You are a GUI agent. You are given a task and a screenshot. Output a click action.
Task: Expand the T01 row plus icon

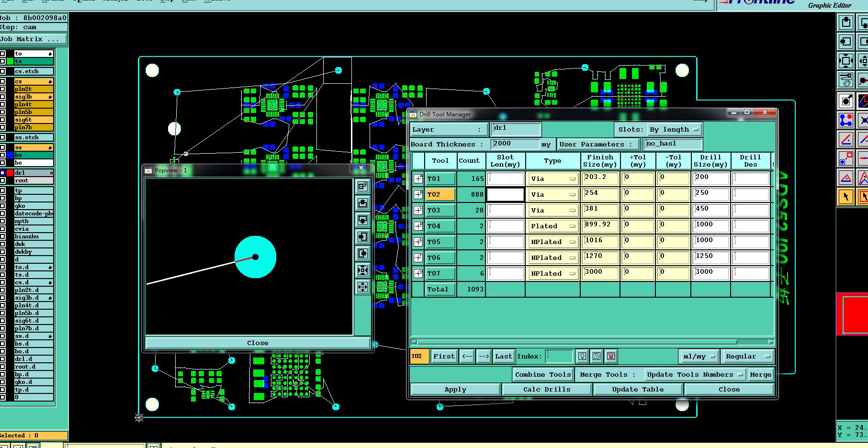418,179
